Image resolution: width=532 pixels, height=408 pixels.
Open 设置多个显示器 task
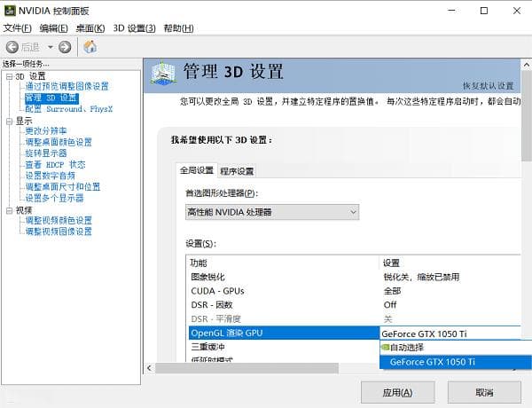pyautogui.click(x=54, y=198)
